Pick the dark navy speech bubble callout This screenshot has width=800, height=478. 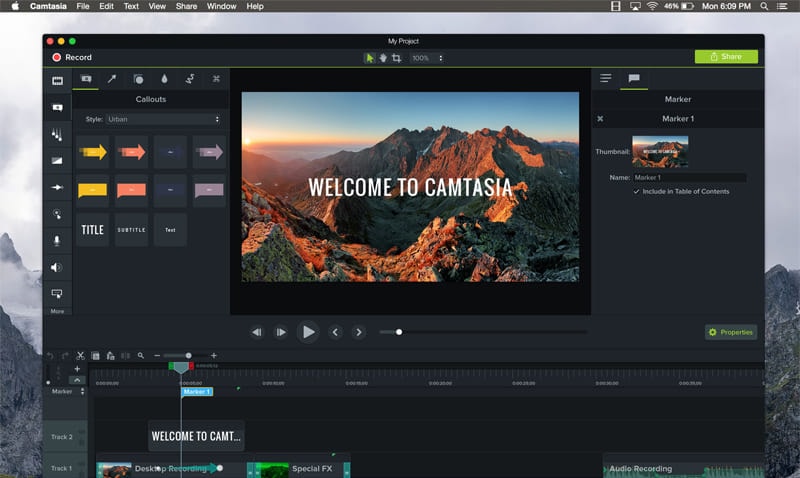coord(170,190)
